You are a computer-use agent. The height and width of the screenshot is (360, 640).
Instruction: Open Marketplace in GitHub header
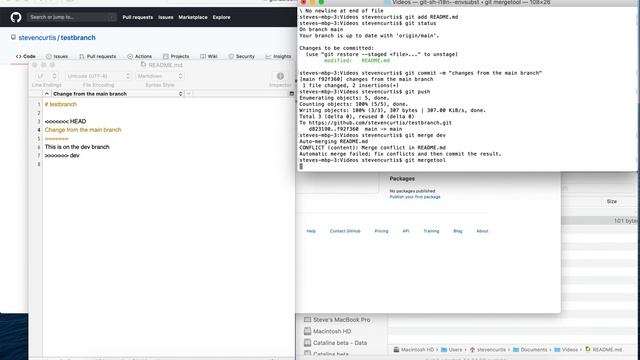click(x=193, y=17)
